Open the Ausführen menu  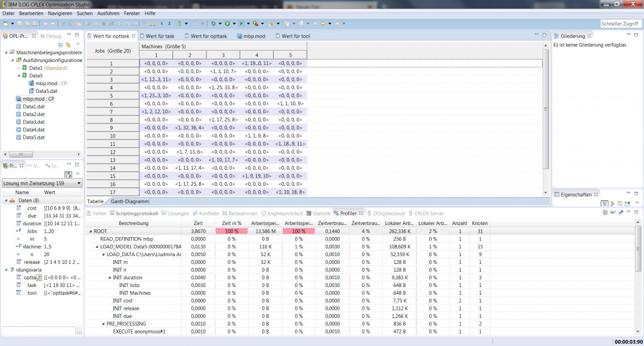107,13
